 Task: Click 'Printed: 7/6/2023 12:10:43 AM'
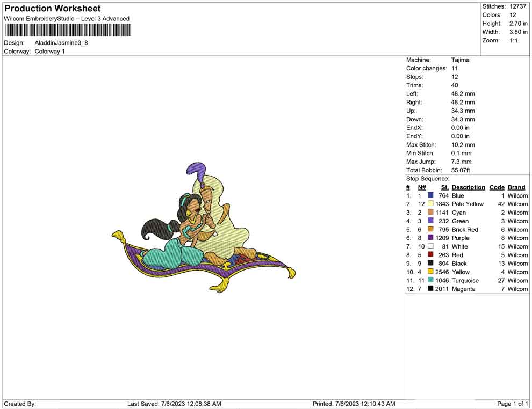pos(354,404)
